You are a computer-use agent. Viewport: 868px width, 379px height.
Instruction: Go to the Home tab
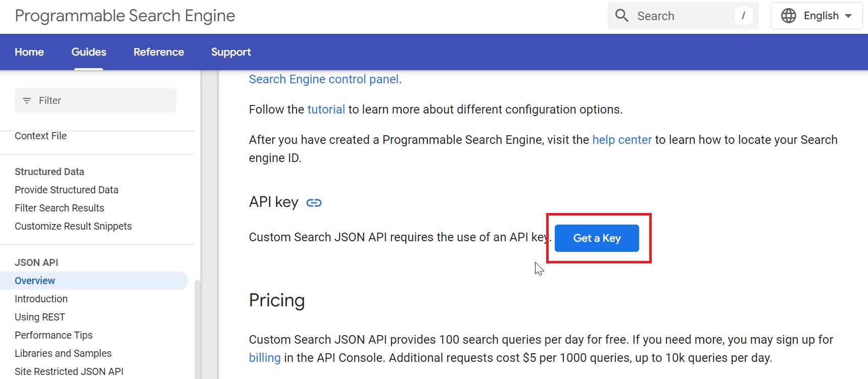[29, 52]
